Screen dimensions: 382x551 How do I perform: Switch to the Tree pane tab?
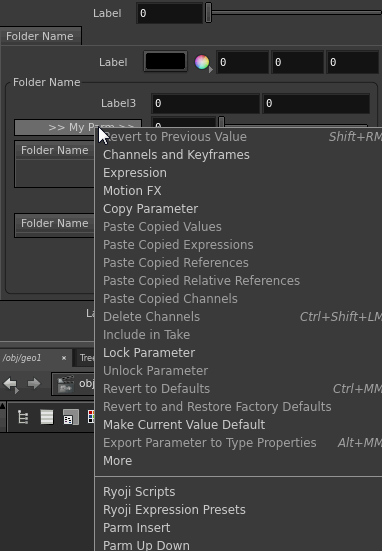[x=86, y=358]
